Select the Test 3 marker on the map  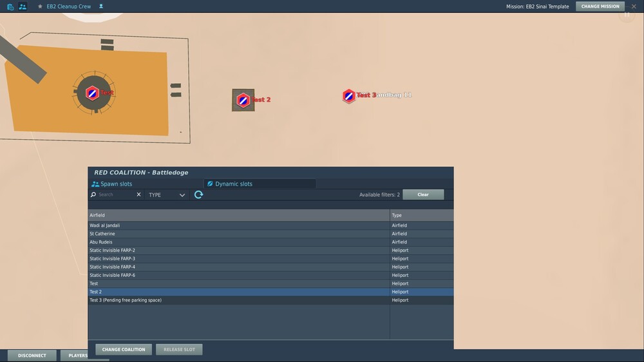click(348, 96)
